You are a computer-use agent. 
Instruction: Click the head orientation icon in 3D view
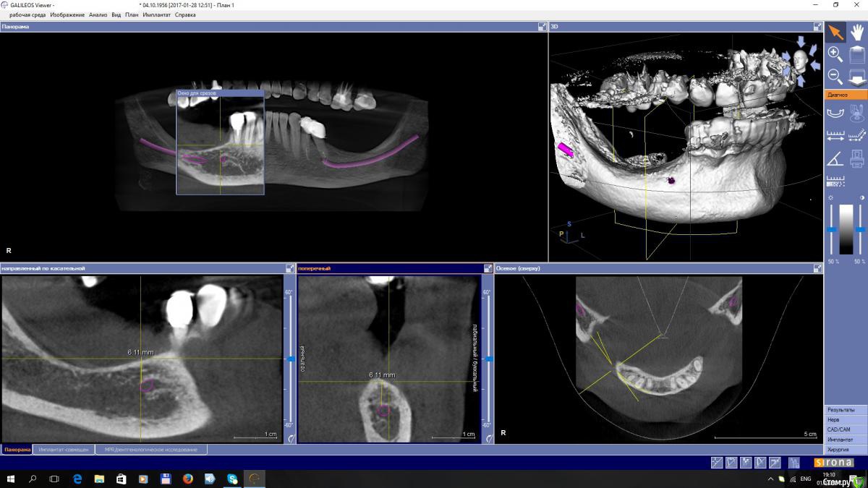[799, 57]
